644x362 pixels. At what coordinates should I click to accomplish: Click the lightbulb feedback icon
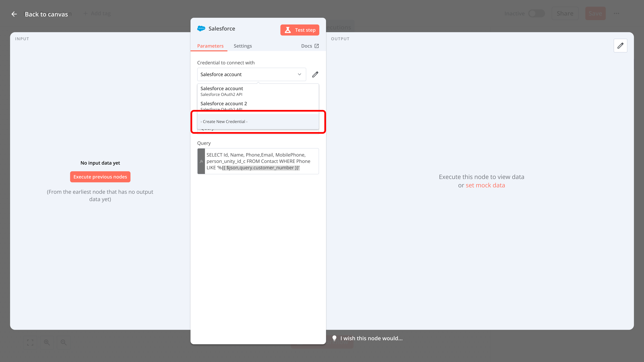coord(334,338)
